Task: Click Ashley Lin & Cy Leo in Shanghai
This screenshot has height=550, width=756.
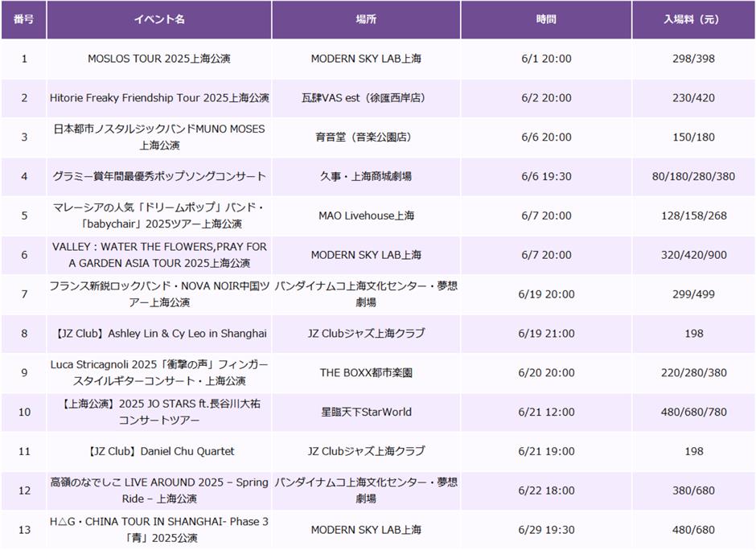Action: tap(161, 334)
